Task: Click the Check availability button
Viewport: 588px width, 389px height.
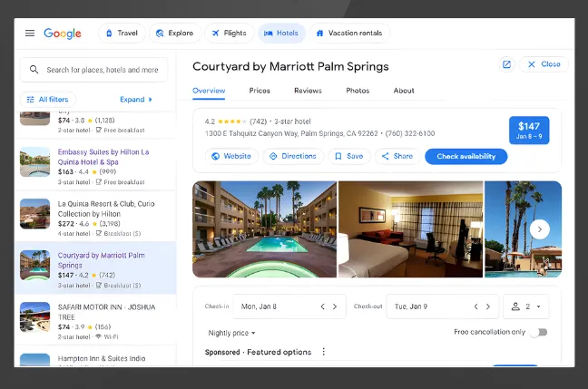Action: coord(465,156)
